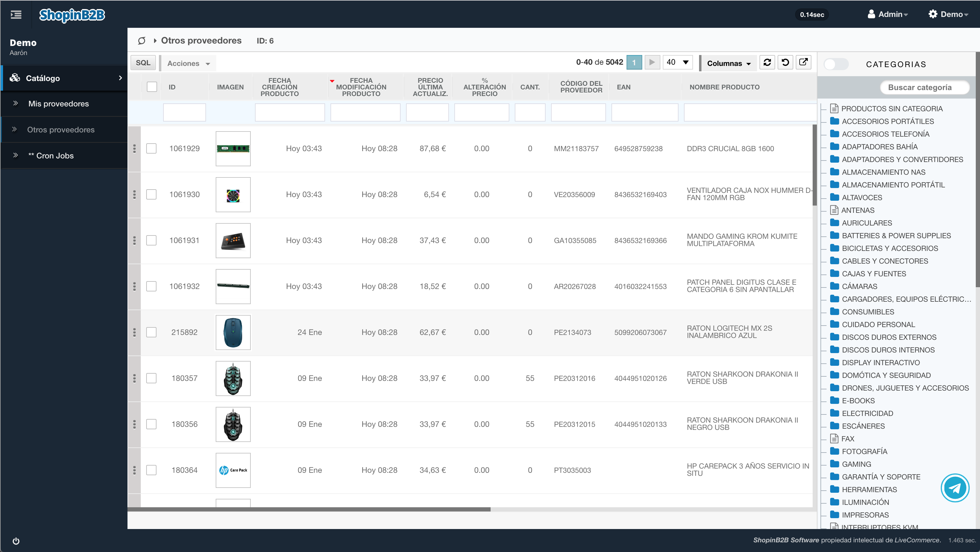Select checkbox for product 180364
The image size is (980, 552).
(x=151, y=470)
